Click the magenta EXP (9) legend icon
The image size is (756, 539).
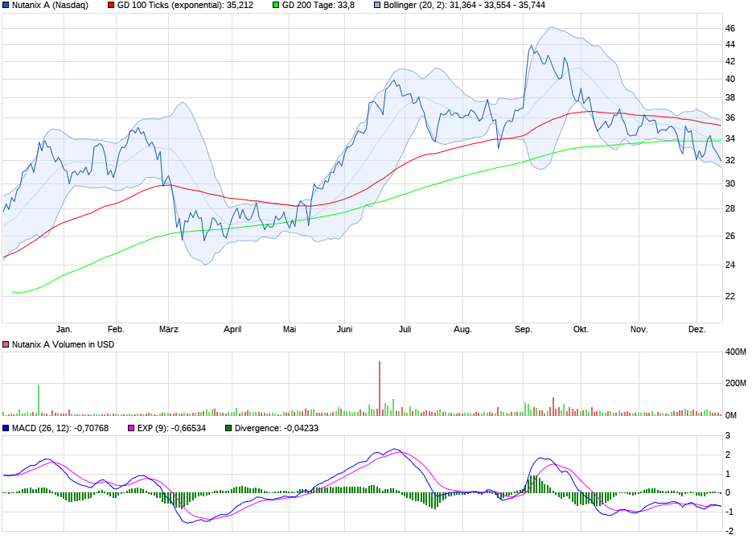(132, 427)
